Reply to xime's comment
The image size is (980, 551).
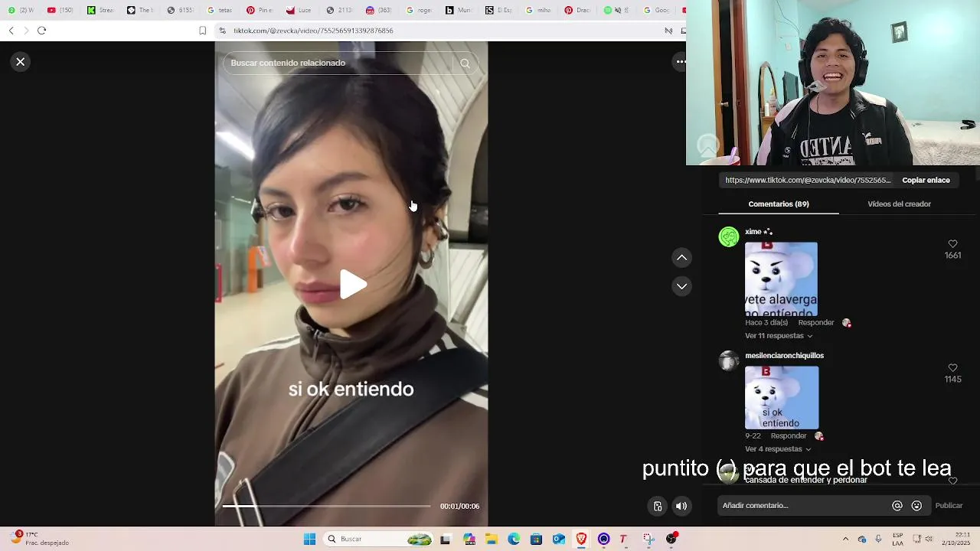tap(816, 323)
